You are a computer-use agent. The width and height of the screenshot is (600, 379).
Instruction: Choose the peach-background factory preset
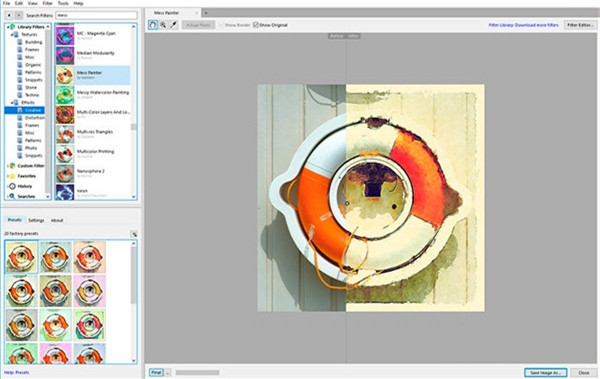click(x=90, y=257)
